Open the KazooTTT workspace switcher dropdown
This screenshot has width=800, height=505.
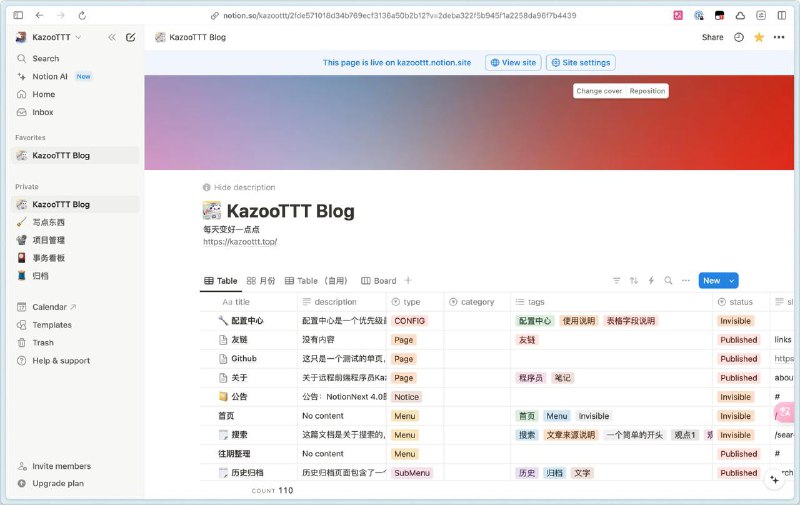coord(48,37)
